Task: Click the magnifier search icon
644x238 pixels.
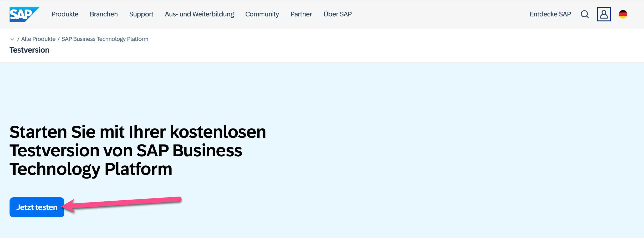Action: 585,14
